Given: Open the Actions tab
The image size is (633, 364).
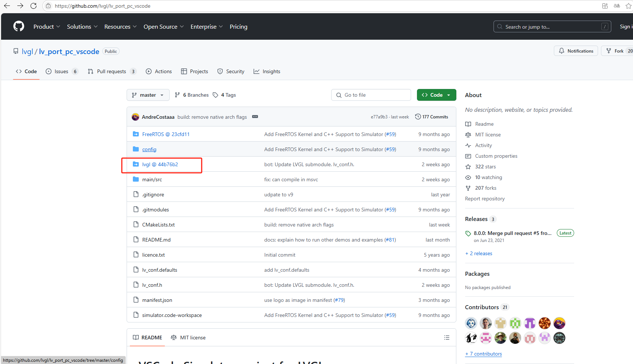Looking at the screenshot, I should click(x=159, y=71).
